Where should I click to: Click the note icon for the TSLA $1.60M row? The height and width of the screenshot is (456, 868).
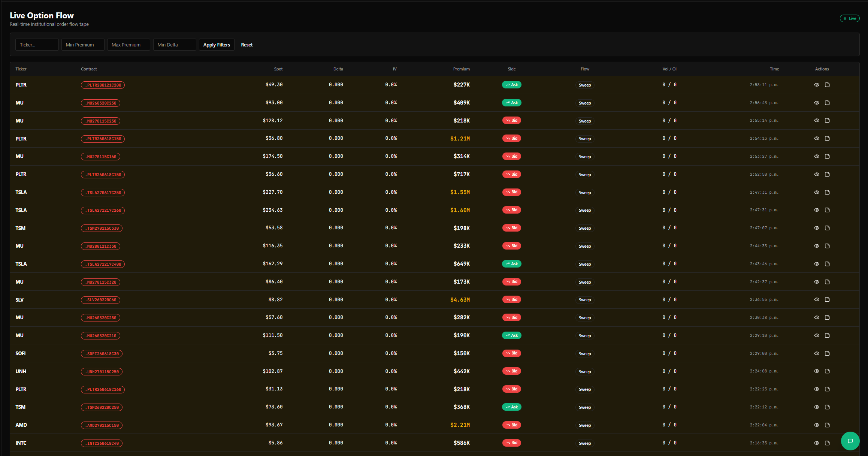click(827, 210)
